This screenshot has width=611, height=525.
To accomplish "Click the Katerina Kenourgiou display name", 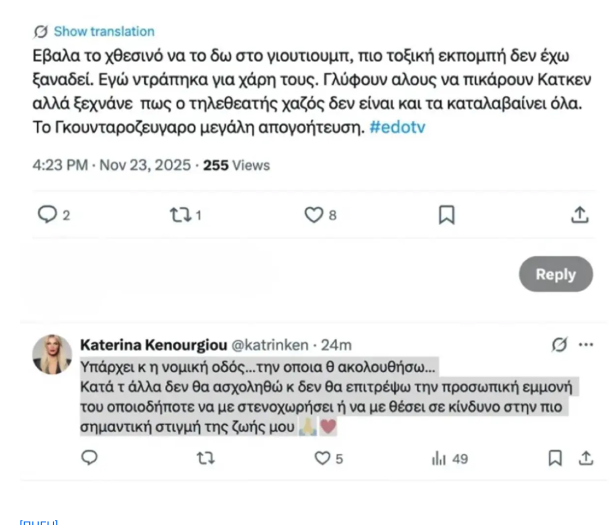I will click(153, 344).
